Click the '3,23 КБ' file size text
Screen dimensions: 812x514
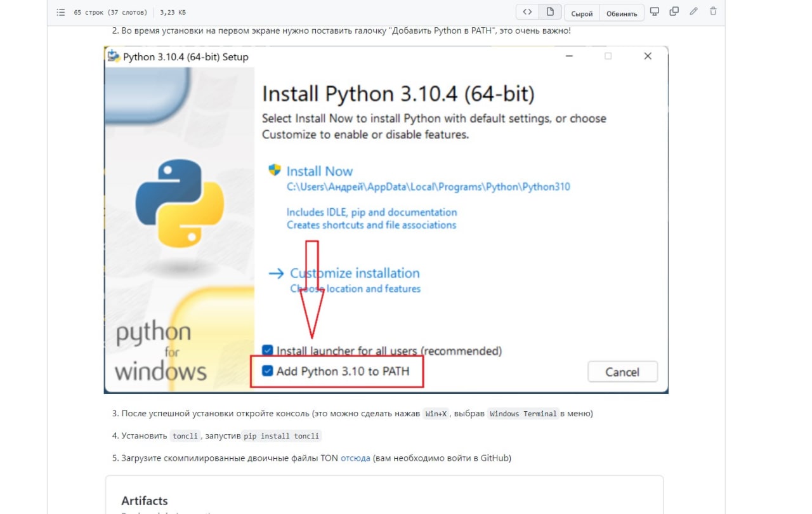(x=173, y=12)
